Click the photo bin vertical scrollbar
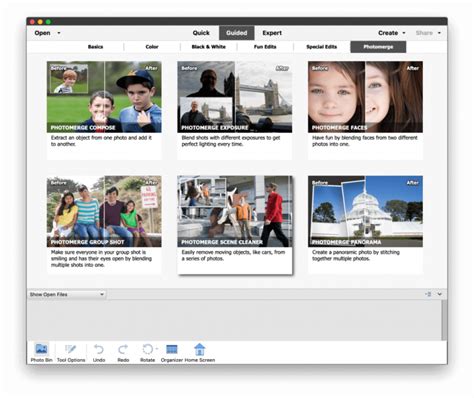474x398 pixels. 444,320
